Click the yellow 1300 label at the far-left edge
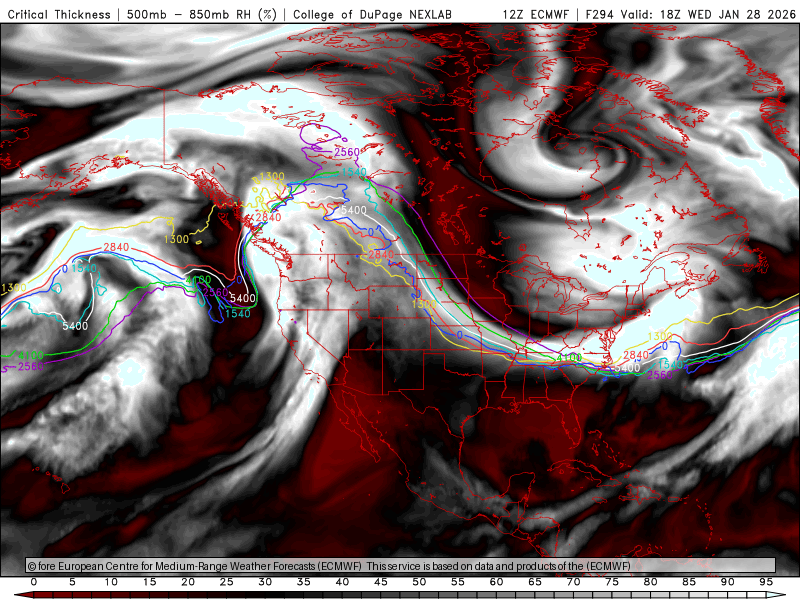 pyautogui.click(x=14, y=288)
